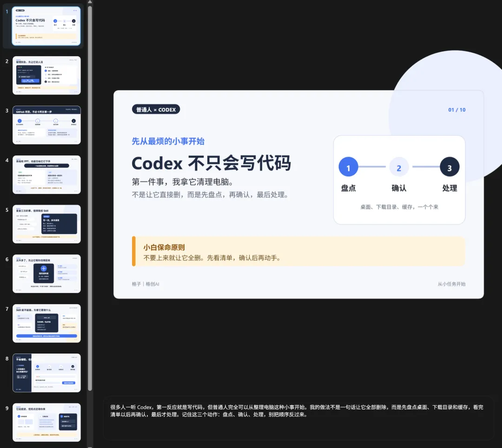
Task: Click the callout text 不要上来就让它全删
Action: (213, 258)
